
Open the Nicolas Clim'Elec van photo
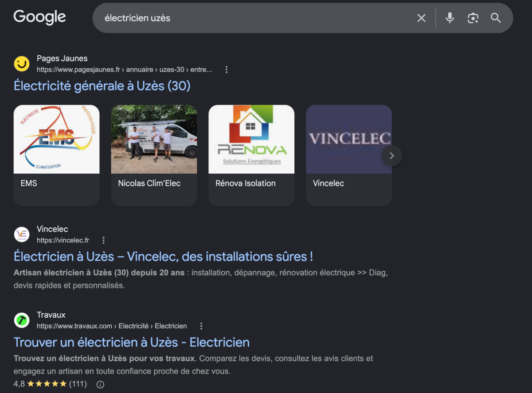coord(154,139)
